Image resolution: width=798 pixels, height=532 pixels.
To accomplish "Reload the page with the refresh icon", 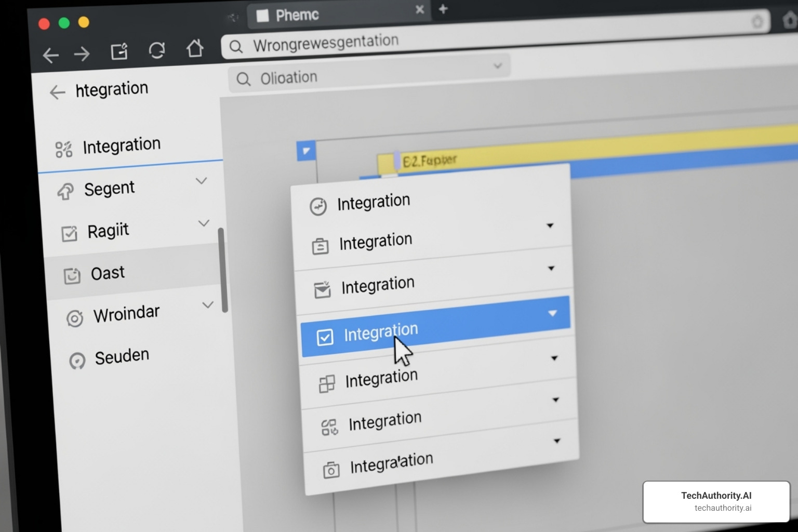I will click(157, 51).
